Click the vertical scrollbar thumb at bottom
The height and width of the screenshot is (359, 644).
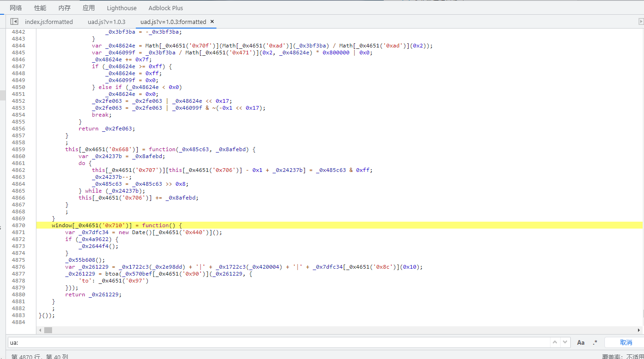coord(643,313)
